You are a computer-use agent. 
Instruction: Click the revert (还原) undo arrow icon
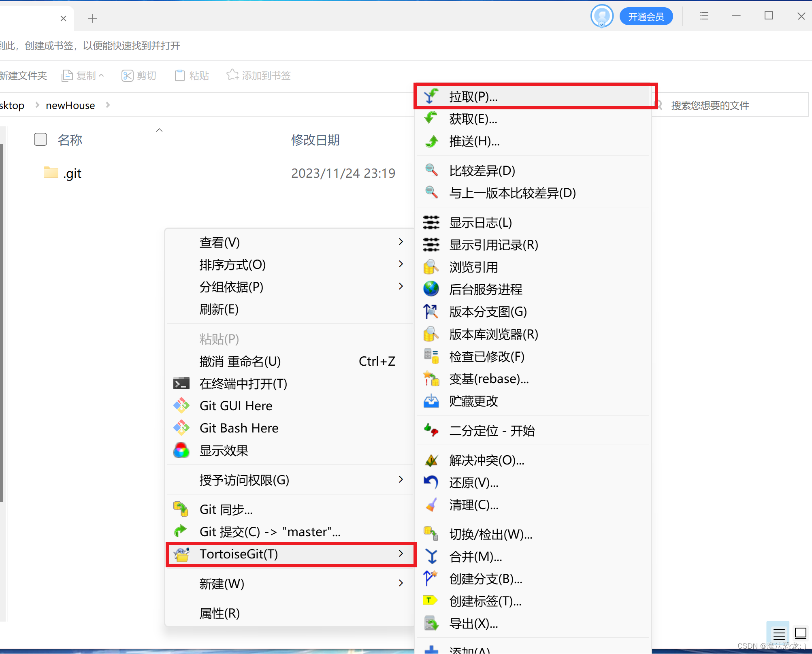[431, 482]
